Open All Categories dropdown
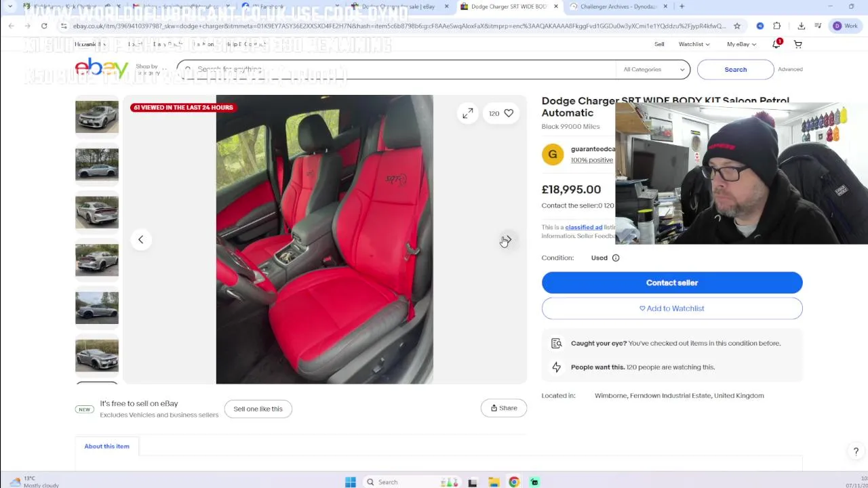 [654, 69]
